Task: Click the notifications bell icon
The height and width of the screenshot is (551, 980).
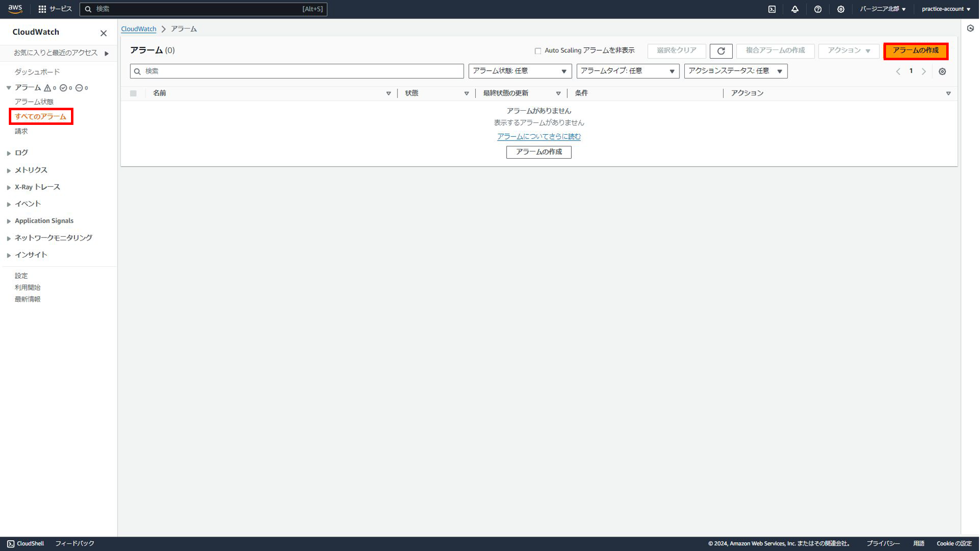Action: tap(795, 9)
